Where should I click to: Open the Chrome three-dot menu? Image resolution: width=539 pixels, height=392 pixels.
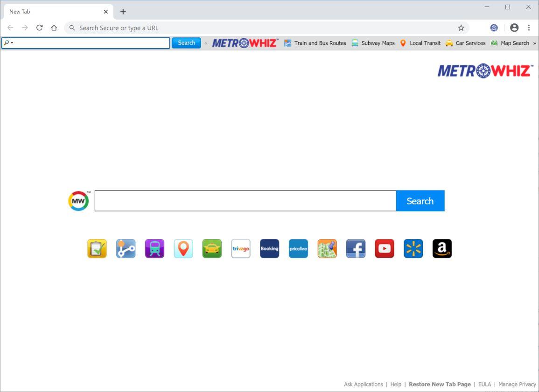[x=529, y=28]
